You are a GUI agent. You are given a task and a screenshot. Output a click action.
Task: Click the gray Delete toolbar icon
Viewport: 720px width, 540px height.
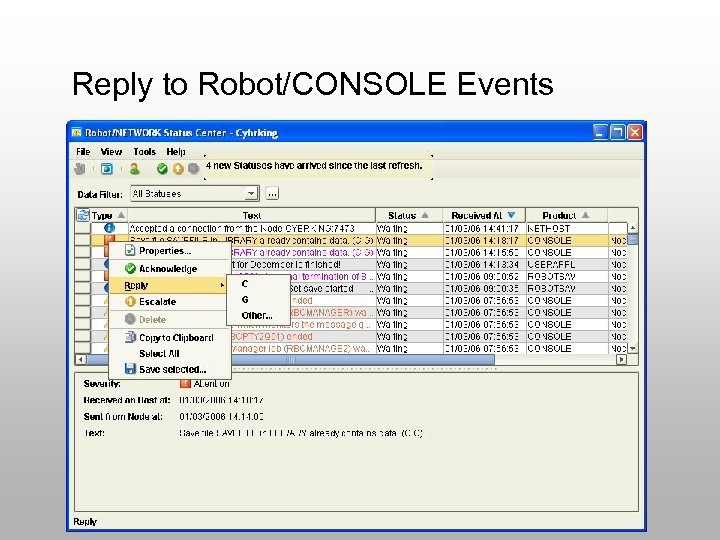coord(194,169)
